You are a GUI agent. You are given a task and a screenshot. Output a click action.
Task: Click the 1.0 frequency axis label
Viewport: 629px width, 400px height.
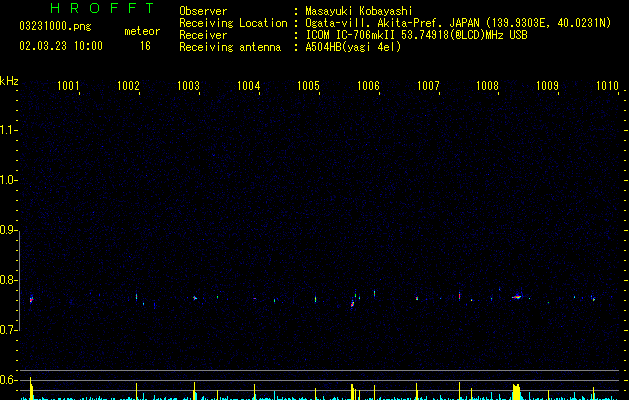click(x=8, y=180)
